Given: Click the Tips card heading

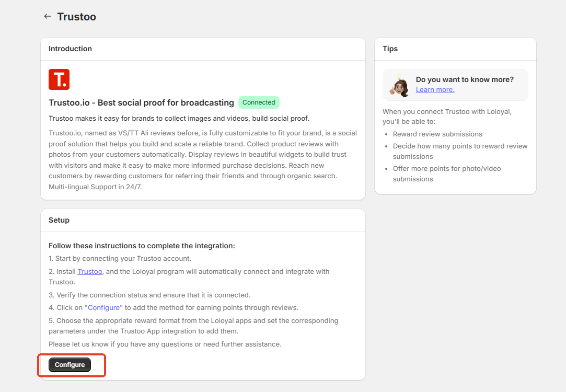Looking at the screenshot, I should (x=390, y=49).
